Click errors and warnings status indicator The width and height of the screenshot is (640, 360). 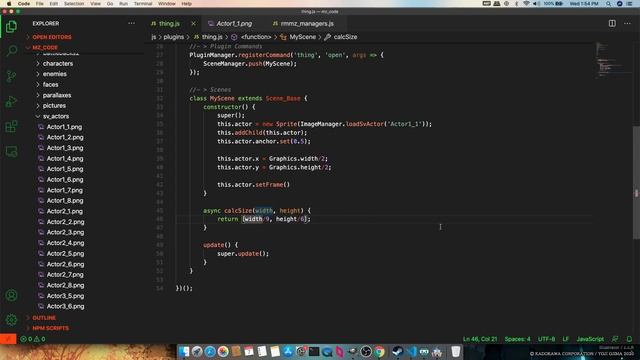pos(33,339)
